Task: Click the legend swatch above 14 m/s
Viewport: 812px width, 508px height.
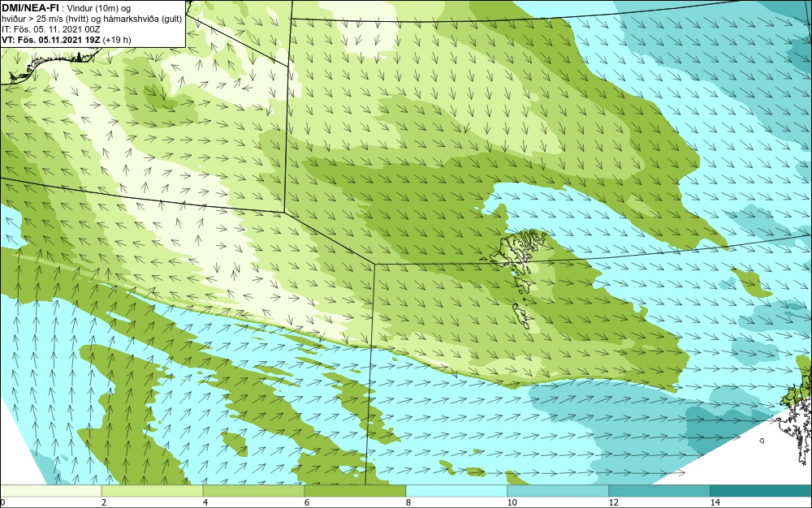Action: click(762, 491)
